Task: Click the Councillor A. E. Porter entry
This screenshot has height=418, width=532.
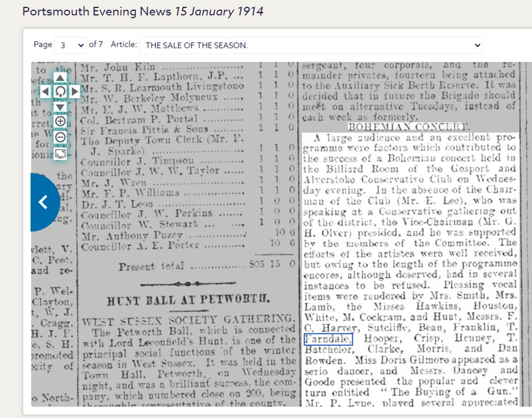Action: pos(188,245)
